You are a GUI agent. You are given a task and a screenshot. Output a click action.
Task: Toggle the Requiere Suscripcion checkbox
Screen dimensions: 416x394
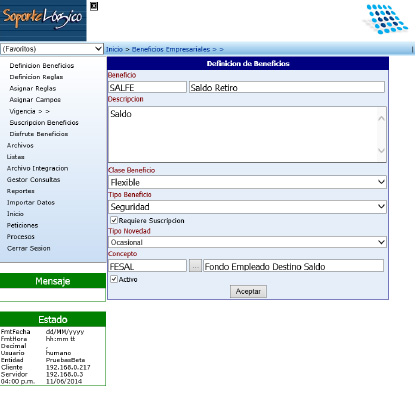pyautogui.click(x=114, y=220)
